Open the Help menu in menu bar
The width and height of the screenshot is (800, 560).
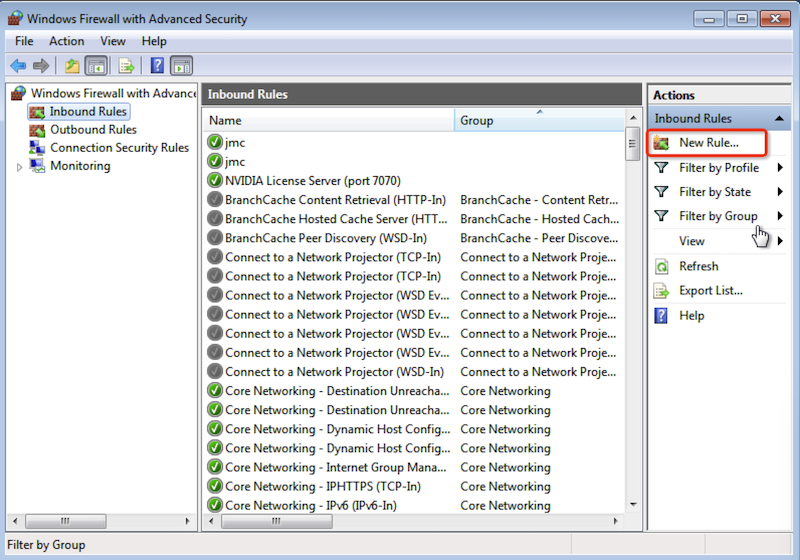click(154, 41)
